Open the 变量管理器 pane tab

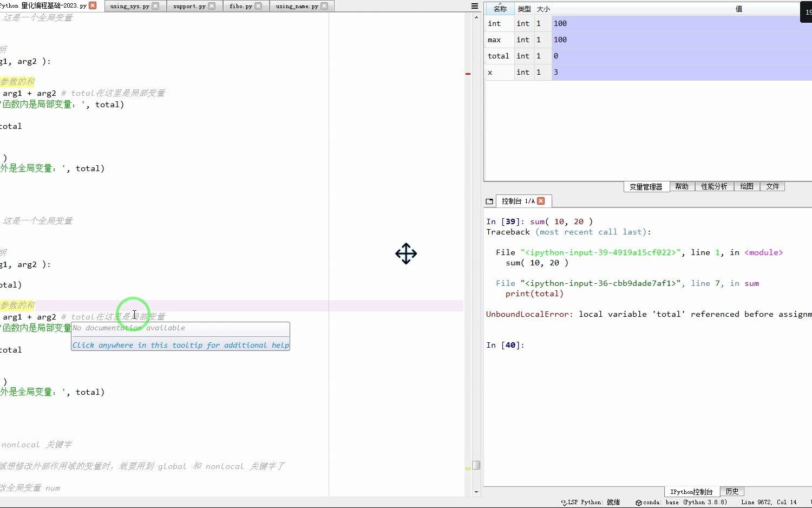pos(646,187)
